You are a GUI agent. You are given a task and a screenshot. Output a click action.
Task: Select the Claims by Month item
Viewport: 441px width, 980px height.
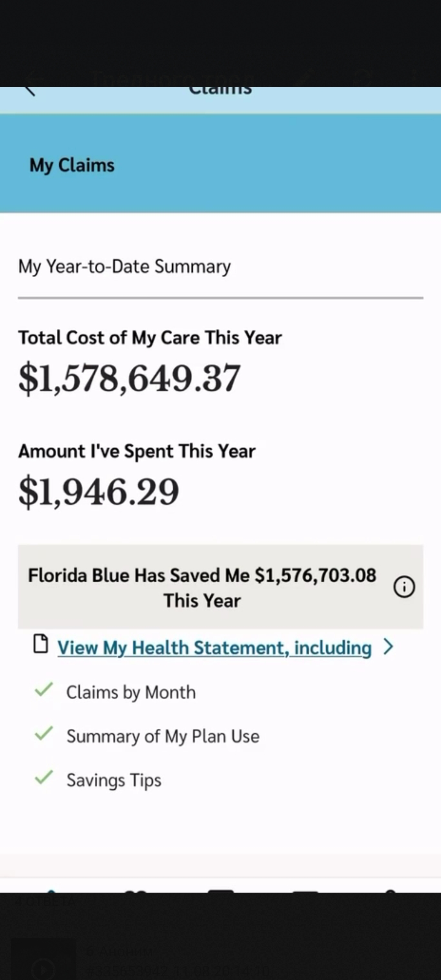(x=131, y=693)
